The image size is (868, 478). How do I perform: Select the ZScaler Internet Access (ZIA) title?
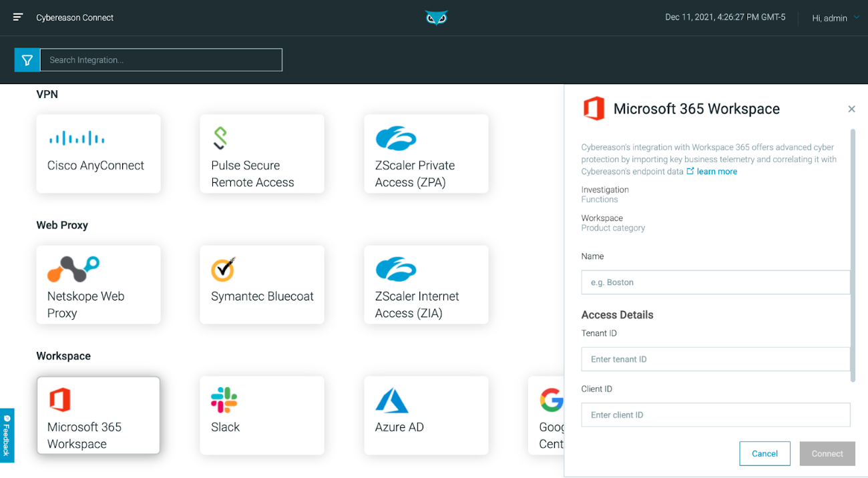coord(417,304)
